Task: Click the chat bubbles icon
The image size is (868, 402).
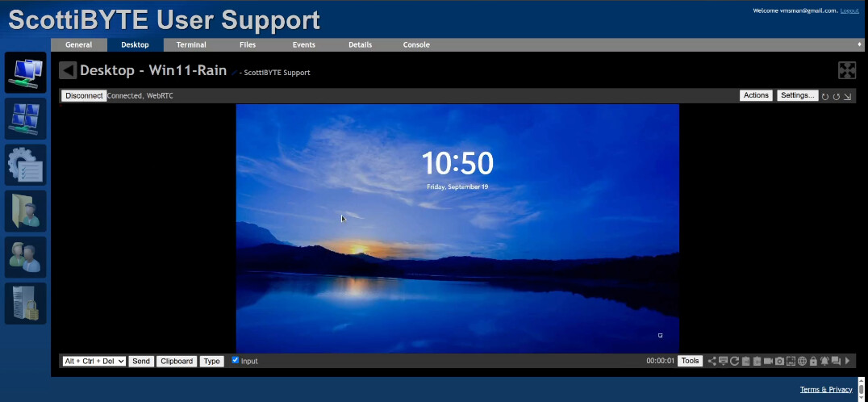Action: (x=837, y=361)
